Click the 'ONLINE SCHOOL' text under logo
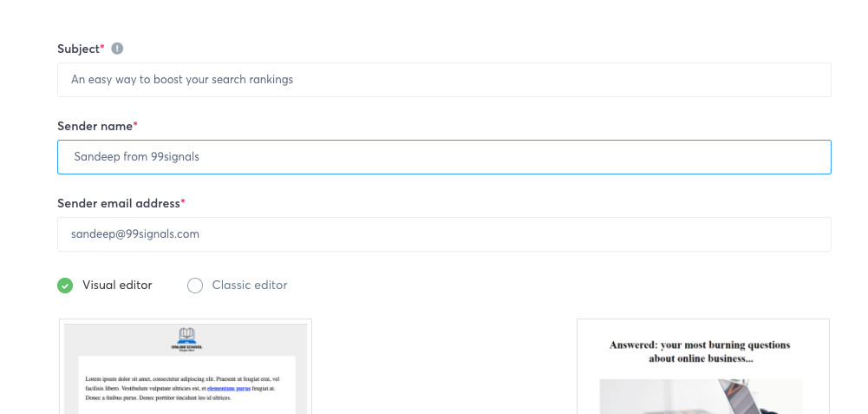 pos(186,345)
